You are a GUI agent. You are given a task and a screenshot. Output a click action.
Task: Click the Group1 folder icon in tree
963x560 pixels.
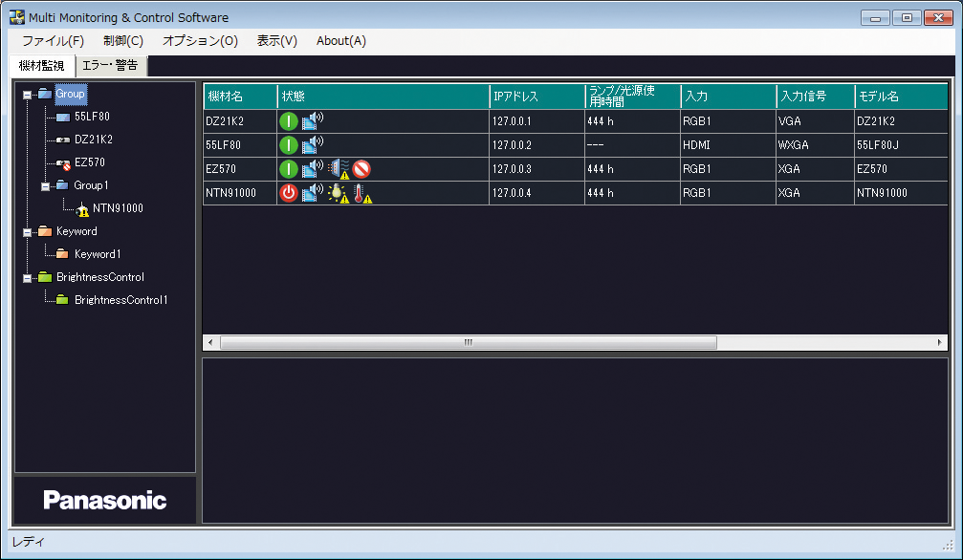tap(62, 185)
